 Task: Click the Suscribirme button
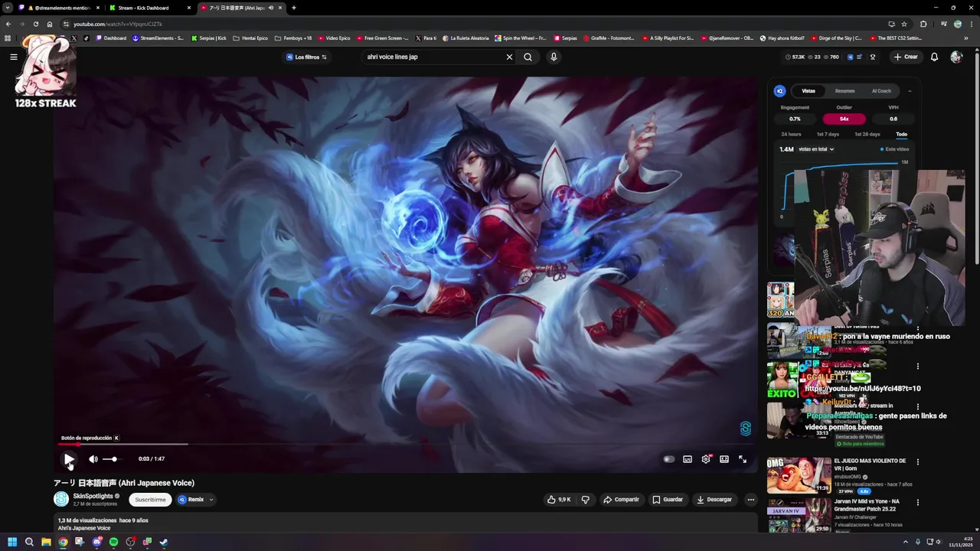point(150,500)
